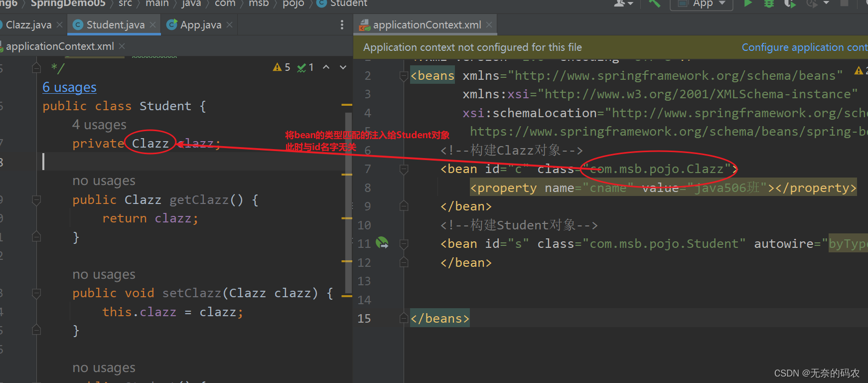Close the Student.java tab
The image size is (868, 383).
click(x=152, y=24)
